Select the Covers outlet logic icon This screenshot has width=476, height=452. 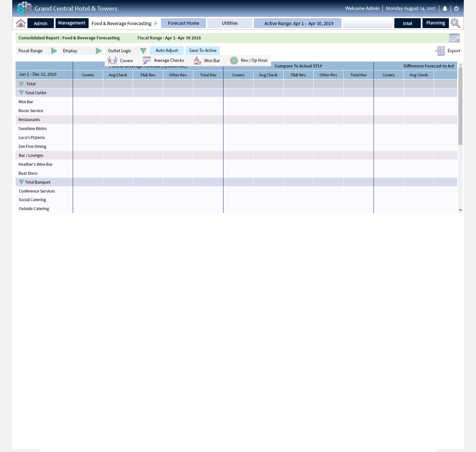tap(113, 61)
